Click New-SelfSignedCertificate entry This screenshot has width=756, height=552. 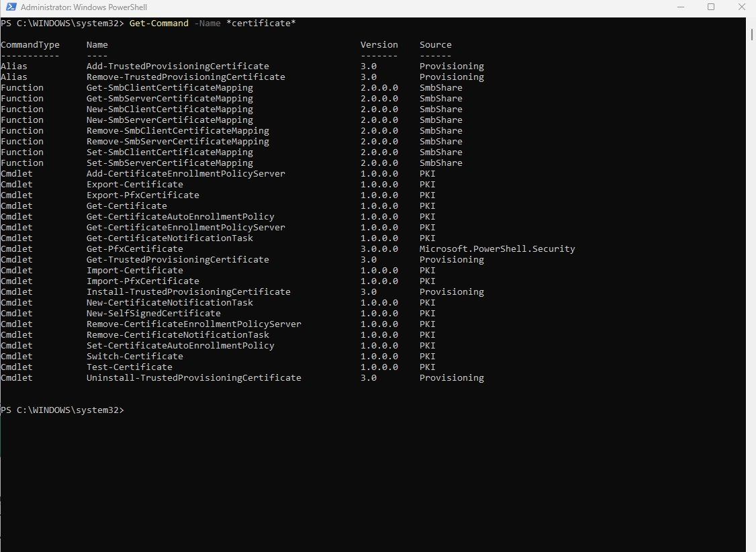click(153, 314)
